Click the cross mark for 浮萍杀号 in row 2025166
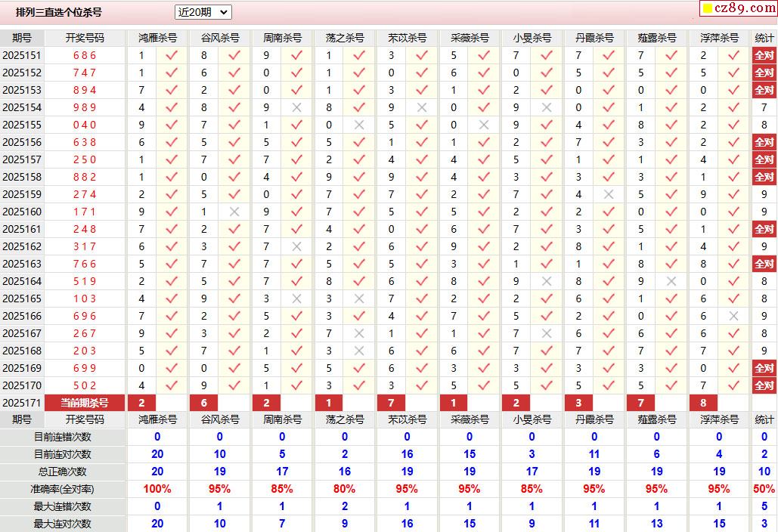778x532 pixels. coord(734,316)
